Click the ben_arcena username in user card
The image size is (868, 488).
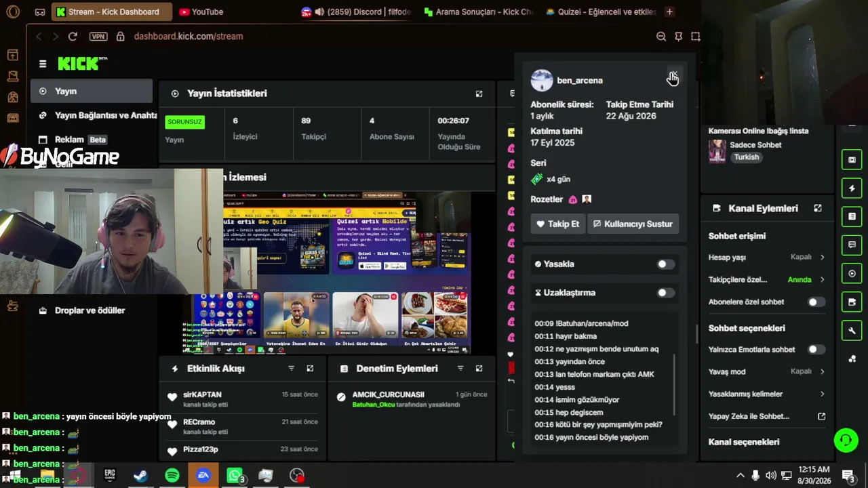[580, 81]
